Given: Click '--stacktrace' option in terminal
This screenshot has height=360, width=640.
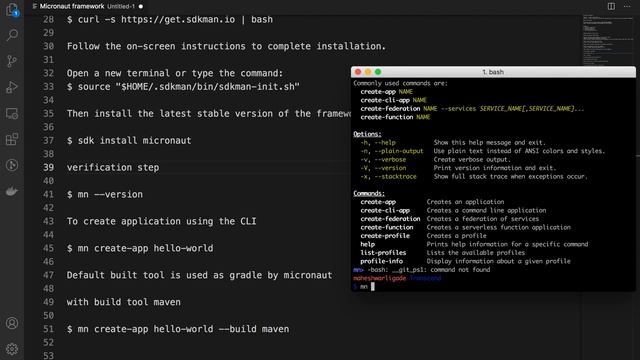Looking at the screenshot, I should [x=396, y=176].
